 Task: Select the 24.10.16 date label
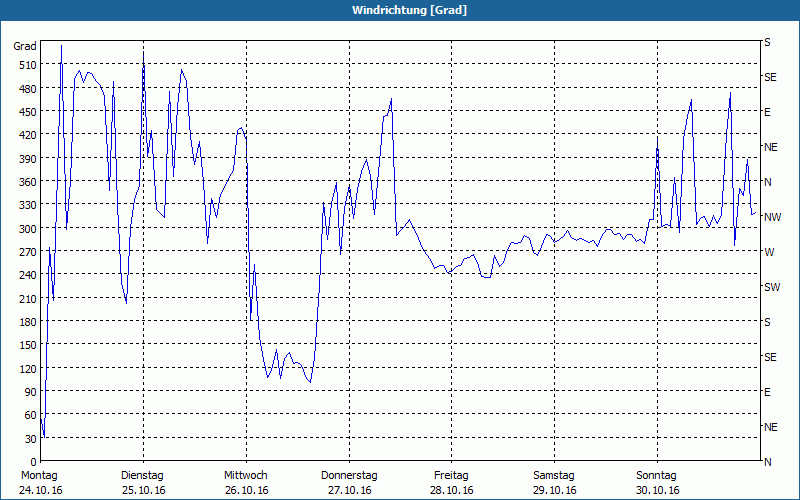41,490
